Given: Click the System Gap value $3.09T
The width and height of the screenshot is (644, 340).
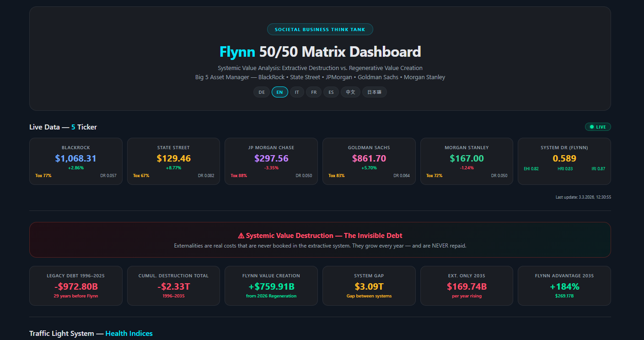Looking at the screenshot, I should (369, 287).
